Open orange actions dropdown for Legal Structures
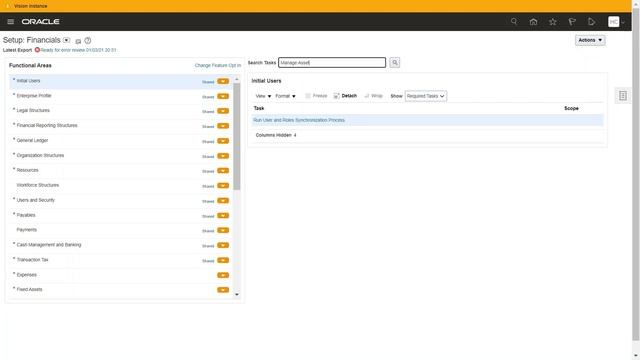The image size is (640, 360). point(223,111)
